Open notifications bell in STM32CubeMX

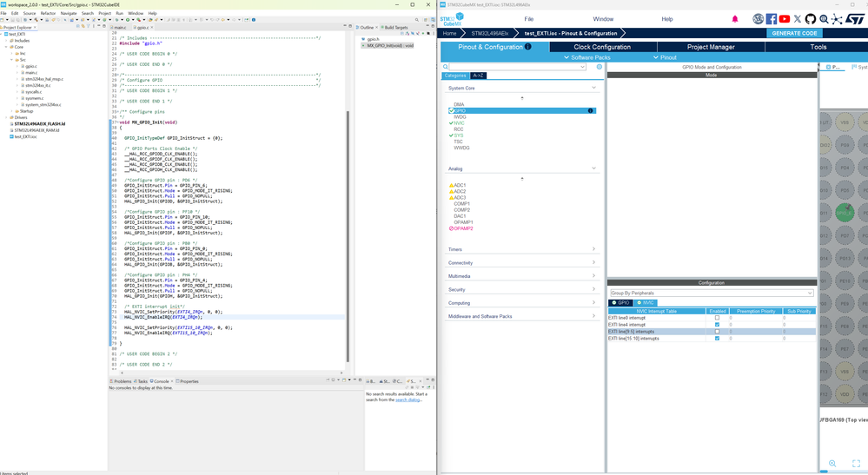pos(735,19)
